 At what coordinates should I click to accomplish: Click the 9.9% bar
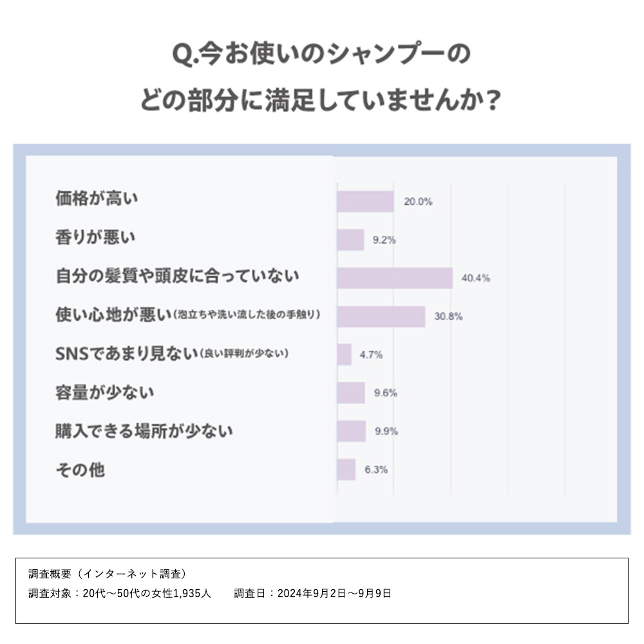coord(351,431)
